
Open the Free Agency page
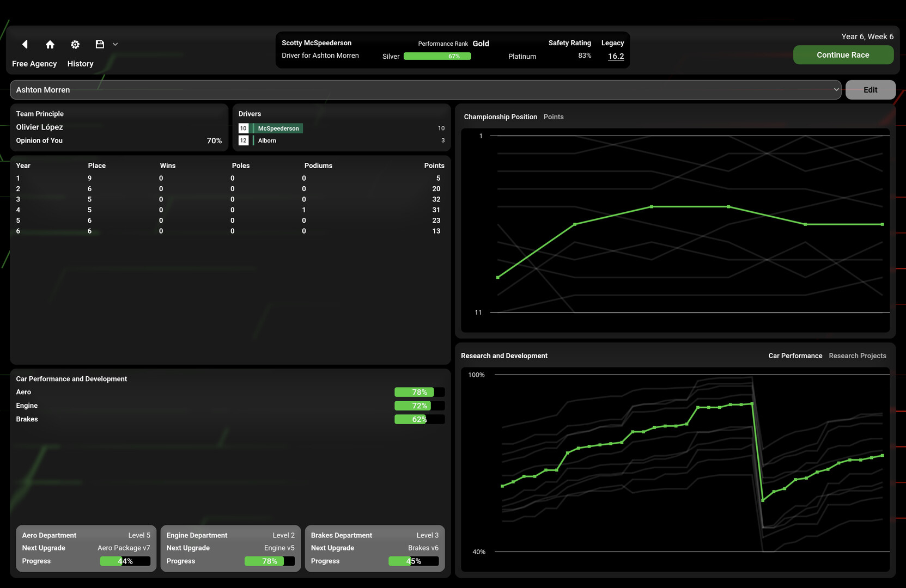click(34, 63)
